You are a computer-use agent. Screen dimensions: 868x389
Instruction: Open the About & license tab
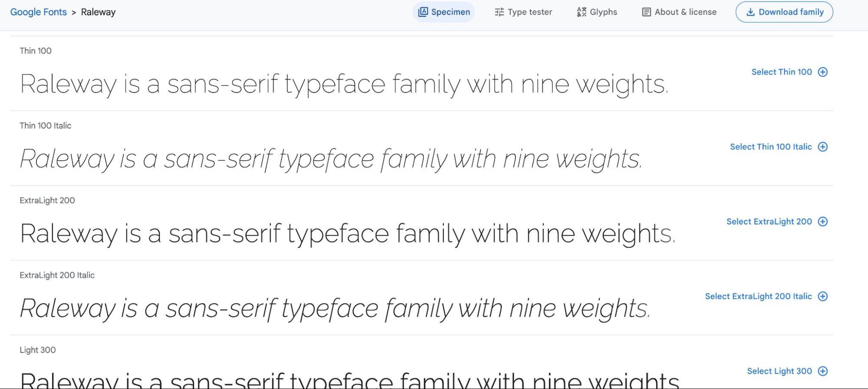click(x=685, y=12)
